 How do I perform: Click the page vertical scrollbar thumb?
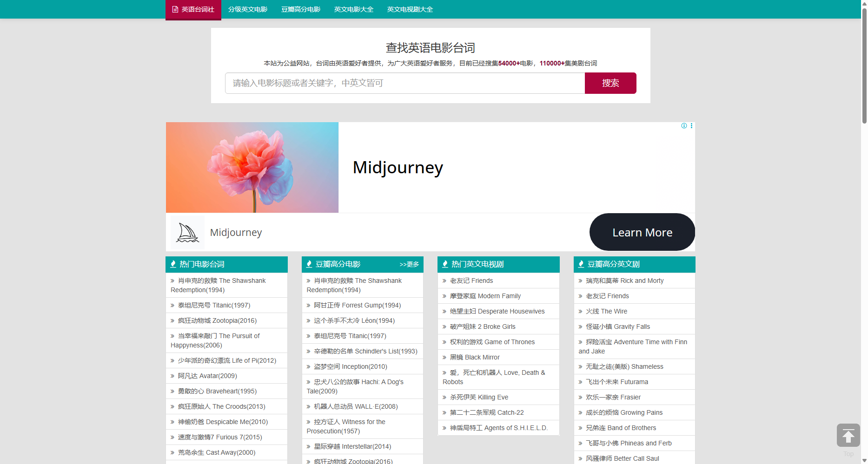coord(864,65)
